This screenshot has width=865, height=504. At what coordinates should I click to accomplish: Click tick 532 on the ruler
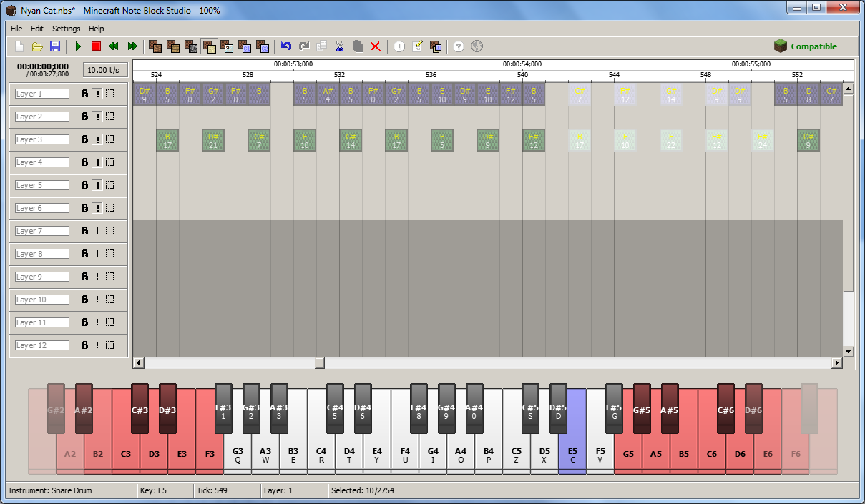(340, 74)
